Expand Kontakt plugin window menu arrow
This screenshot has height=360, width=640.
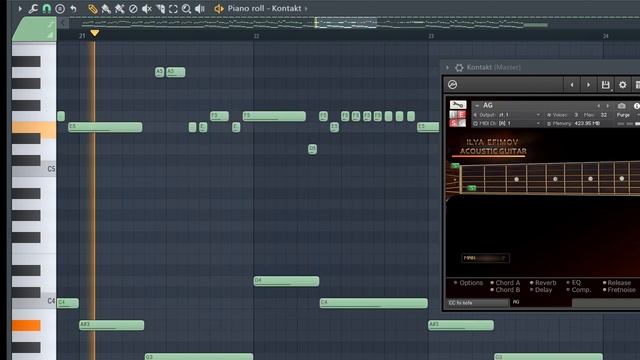[447, 67]
